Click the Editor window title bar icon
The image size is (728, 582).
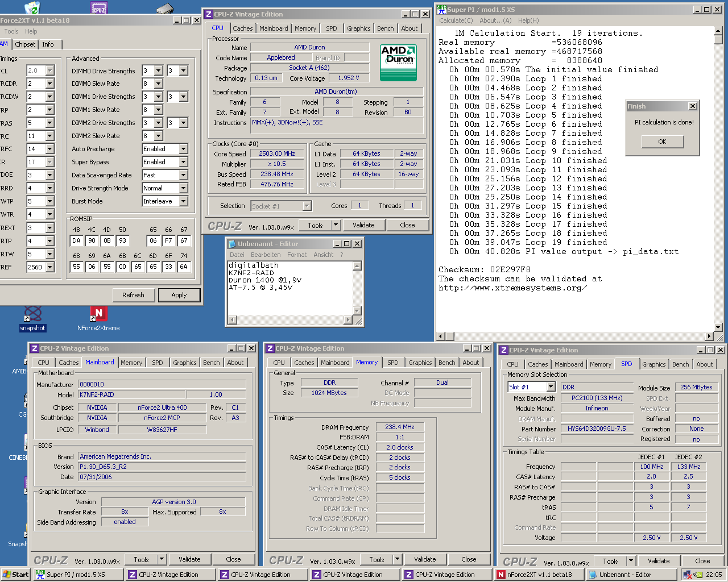point(232,244)
